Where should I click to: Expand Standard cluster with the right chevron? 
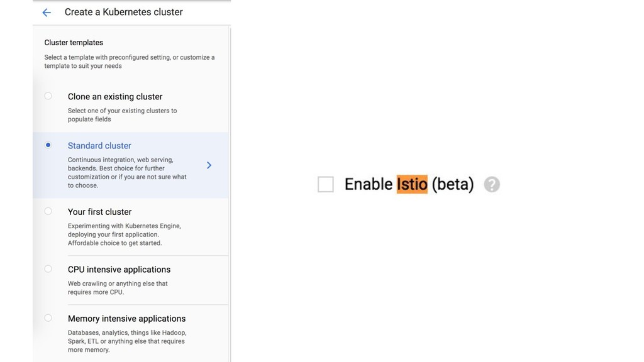(x=209, y=165)
